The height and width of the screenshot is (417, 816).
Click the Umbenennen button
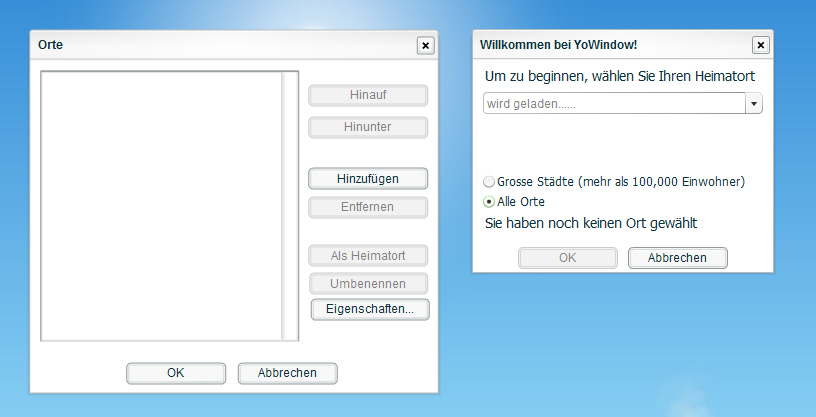pyautogui.click(x=368, y=284)
